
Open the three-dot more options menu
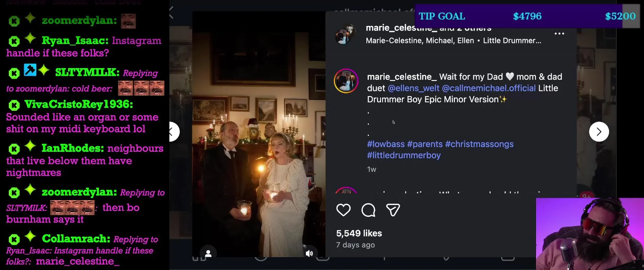[x=559, y=33]
